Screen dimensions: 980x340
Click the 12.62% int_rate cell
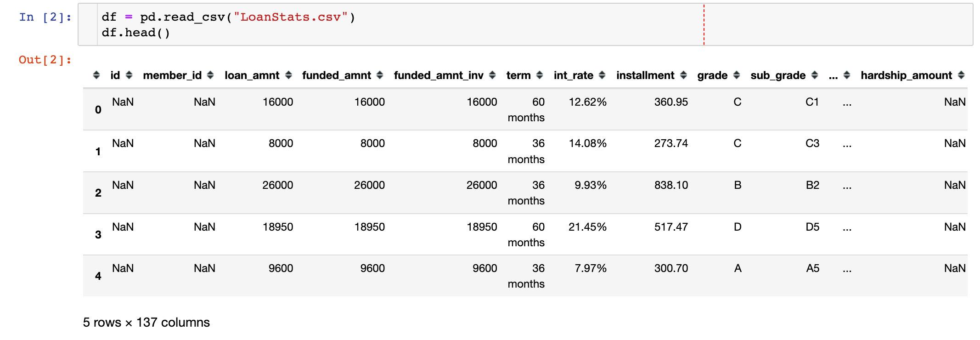[x=587, y=102]
